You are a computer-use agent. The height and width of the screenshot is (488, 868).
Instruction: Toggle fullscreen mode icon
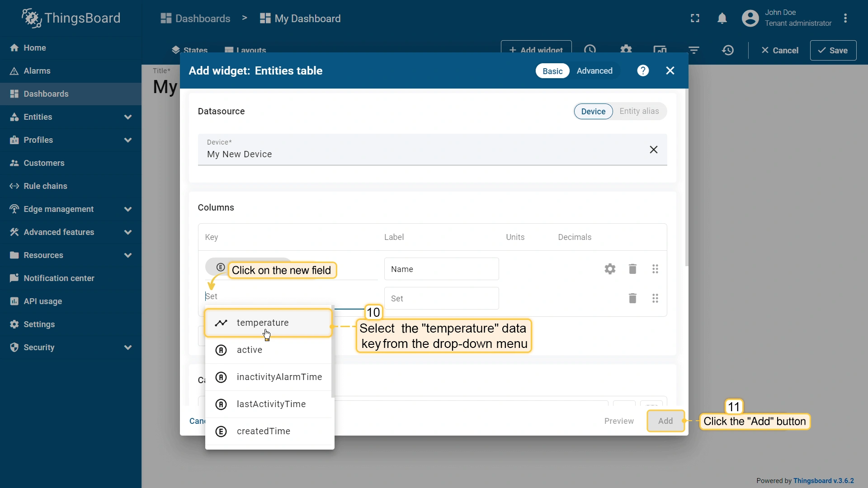point(695,19)
